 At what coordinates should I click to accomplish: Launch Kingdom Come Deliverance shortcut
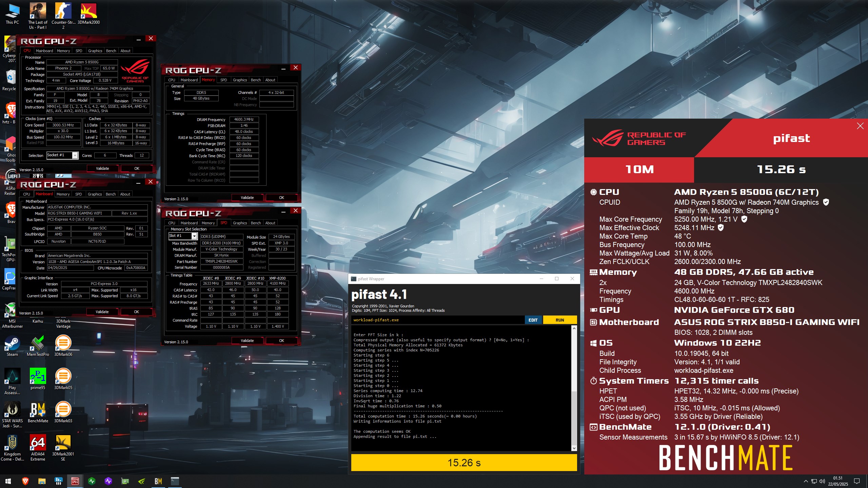(12, 448)
